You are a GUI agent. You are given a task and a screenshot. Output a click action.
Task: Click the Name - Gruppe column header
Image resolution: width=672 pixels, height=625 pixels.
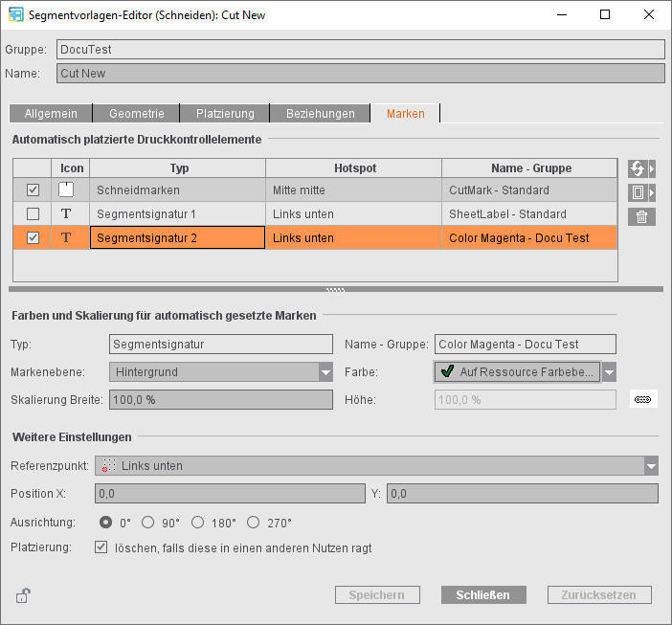(529, 167)
